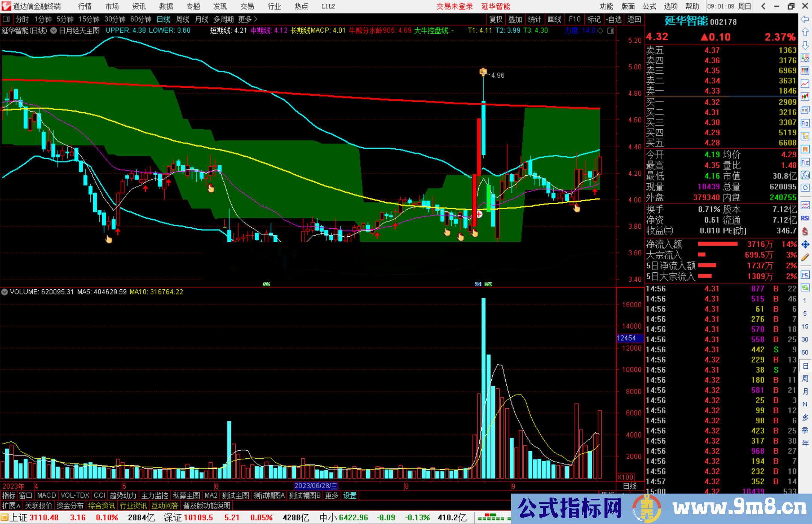Switch to the MACD indicator tab
The width and height of the screenshot is (812, 524).
(x=46, y=495)
